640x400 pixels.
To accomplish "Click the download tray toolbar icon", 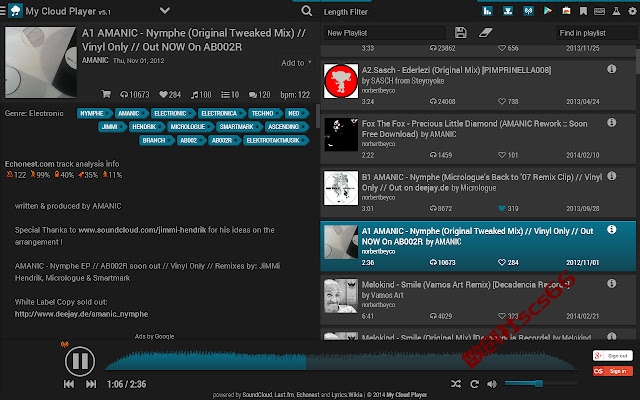I will (x=508, y=11).
